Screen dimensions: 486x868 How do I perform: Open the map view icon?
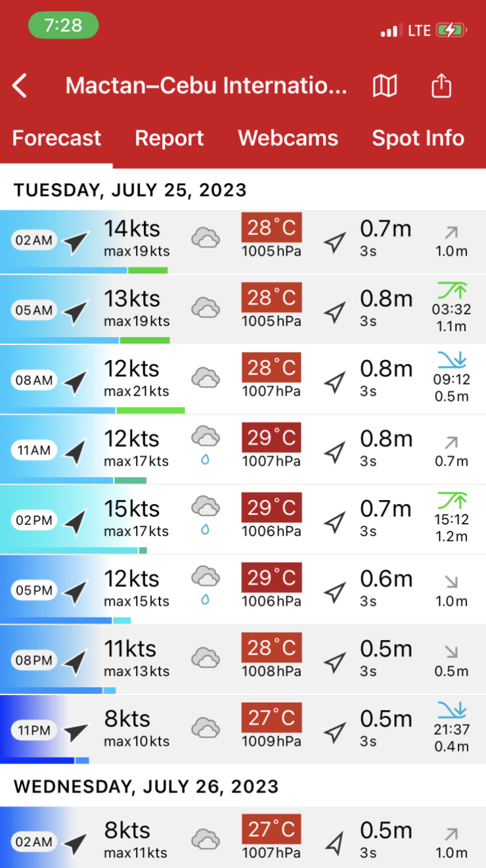pyautogui.click(x=385, y=86)
